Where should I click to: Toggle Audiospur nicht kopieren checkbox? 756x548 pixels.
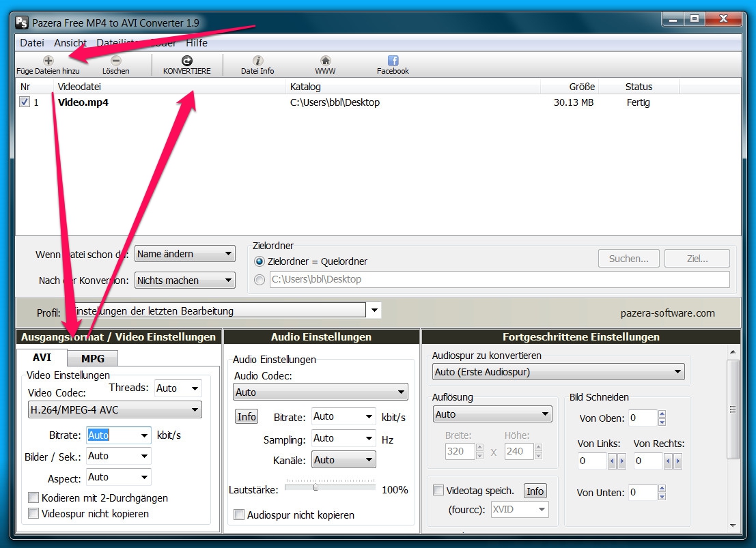point(239,515)
